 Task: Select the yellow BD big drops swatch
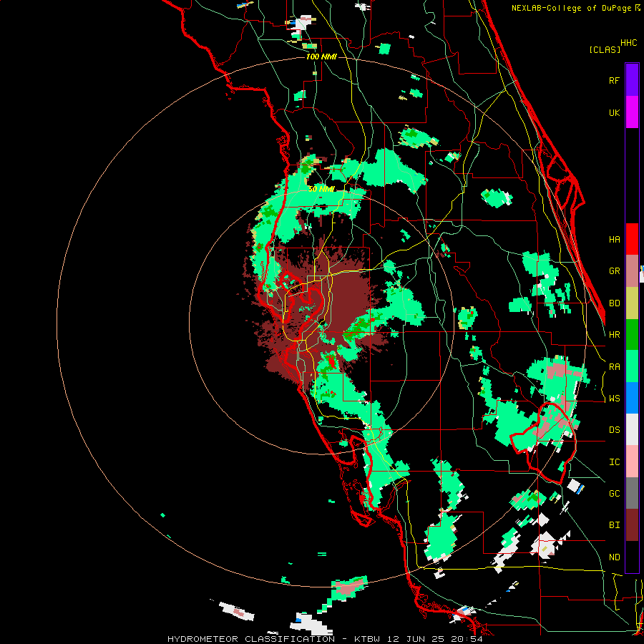click(632, 303)
